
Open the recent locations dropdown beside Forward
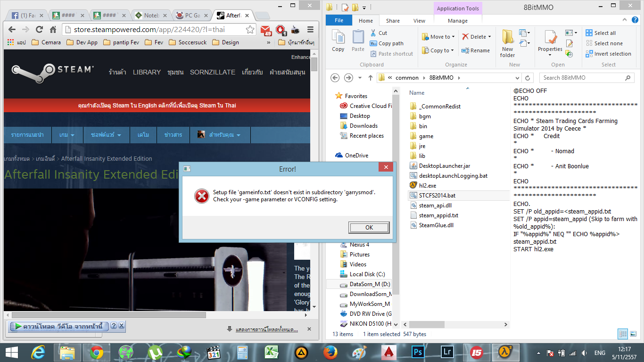tap(360, 78)
